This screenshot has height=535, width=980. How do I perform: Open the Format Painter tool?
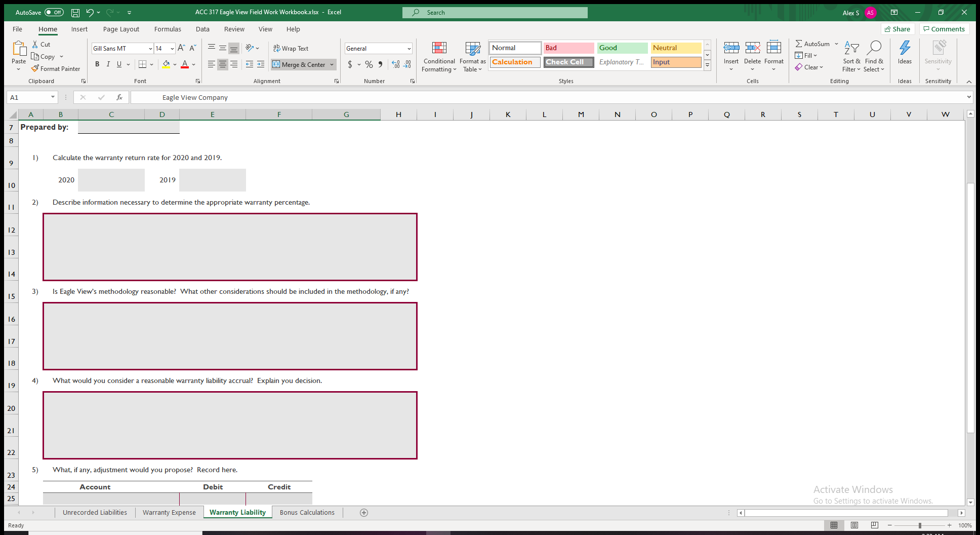click(55, 68)
